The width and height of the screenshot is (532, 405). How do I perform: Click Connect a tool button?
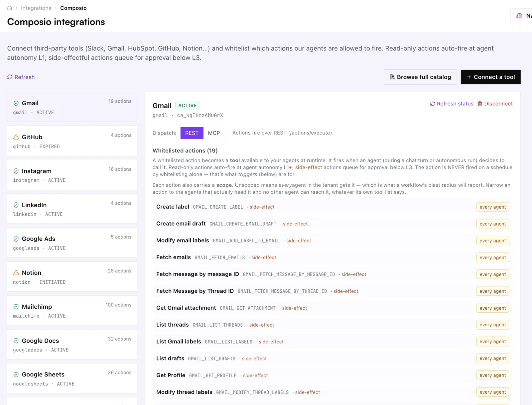(x=490, y=77)
